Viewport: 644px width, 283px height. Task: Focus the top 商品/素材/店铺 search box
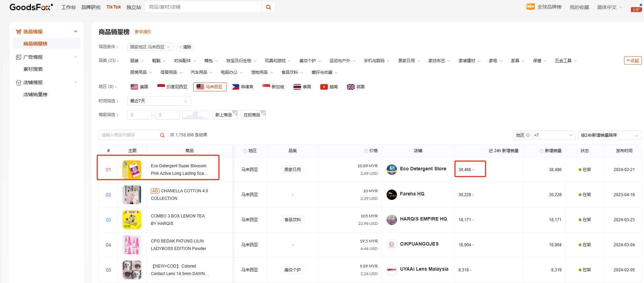[x=203, y=7]
